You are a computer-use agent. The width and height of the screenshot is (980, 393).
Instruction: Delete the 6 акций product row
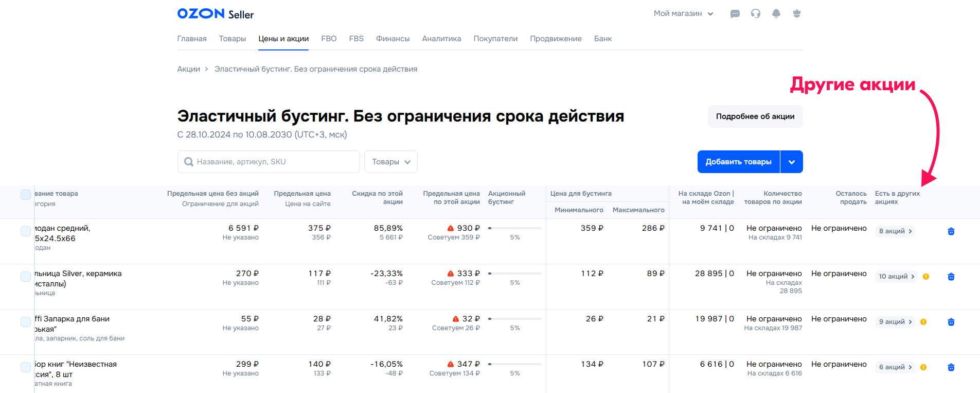pos(951,367)
